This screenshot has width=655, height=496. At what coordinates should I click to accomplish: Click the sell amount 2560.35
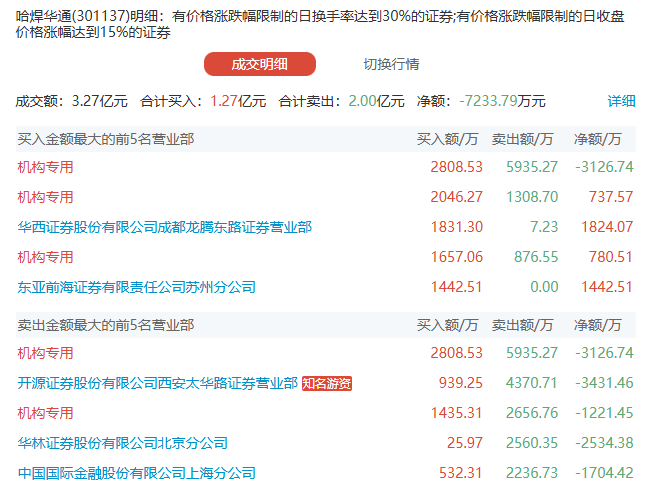point(532,443)
